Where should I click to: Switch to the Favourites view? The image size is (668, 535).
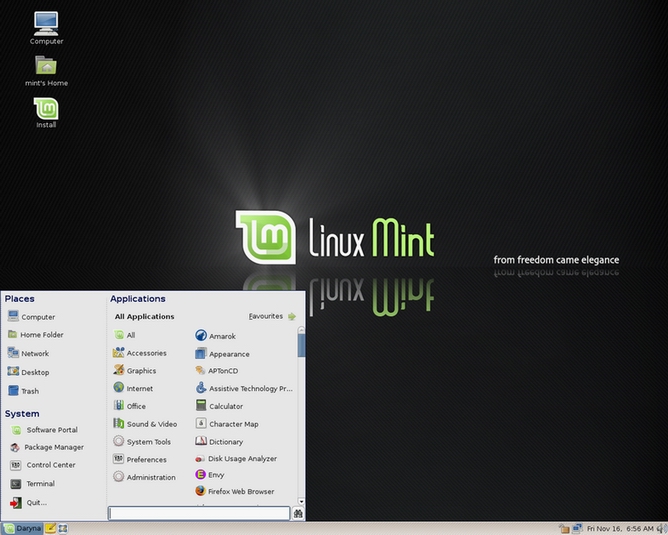[272, 316]
